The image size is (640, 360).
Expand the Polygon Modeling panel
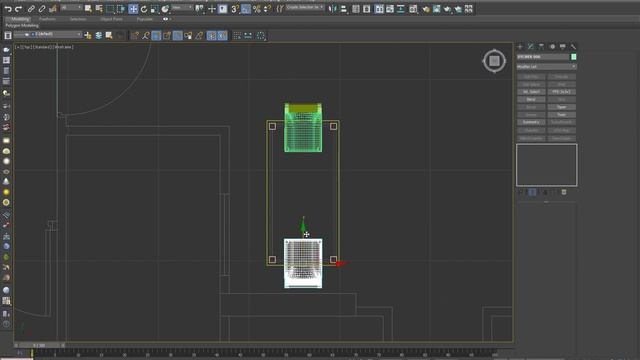22,25
